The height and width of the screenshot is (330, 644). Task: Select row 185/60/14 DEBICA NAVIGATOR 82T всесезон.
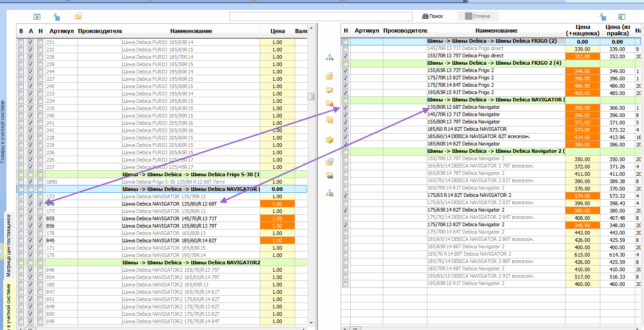[x=491, y=137]
